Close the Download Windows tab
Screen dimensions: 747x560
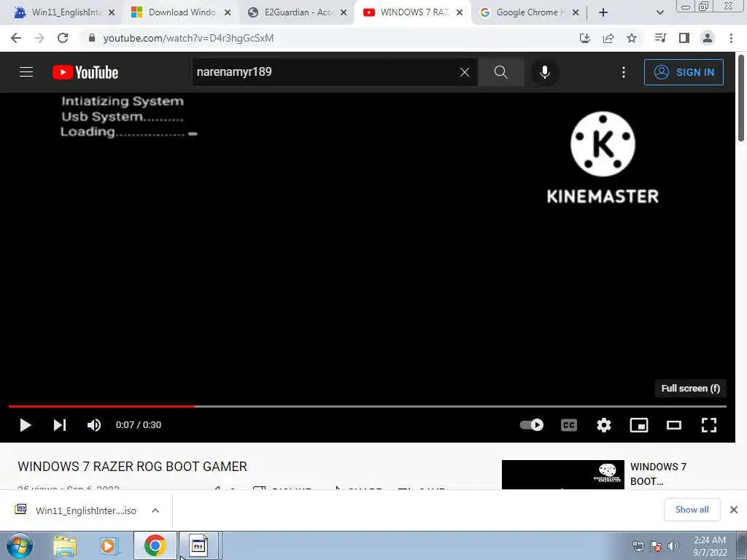coord(228,12)
